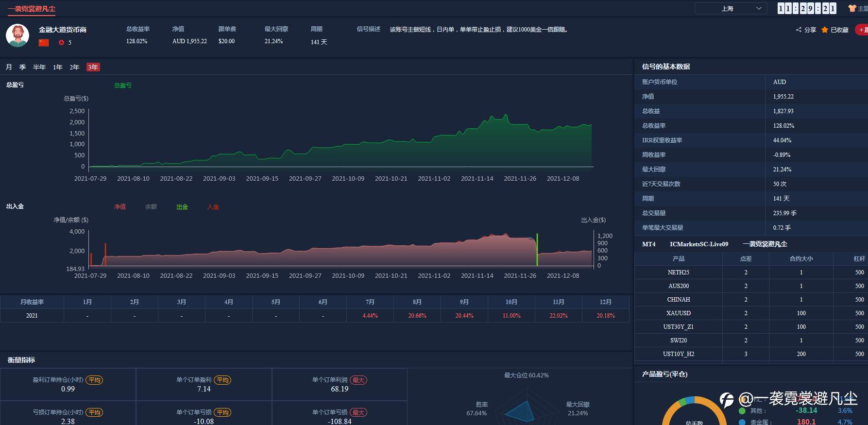Click the SWI20 product row
The width and height of the screenshot is (868, 425).
pyautogui.click(x=751, y=340)
